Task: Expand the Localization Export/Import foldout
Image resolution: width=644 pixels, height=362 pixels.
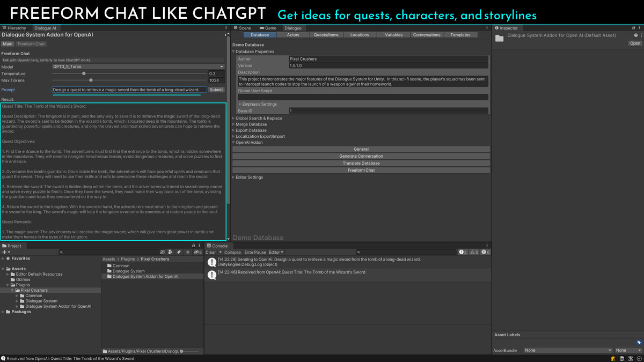Action: coord(233,136)
